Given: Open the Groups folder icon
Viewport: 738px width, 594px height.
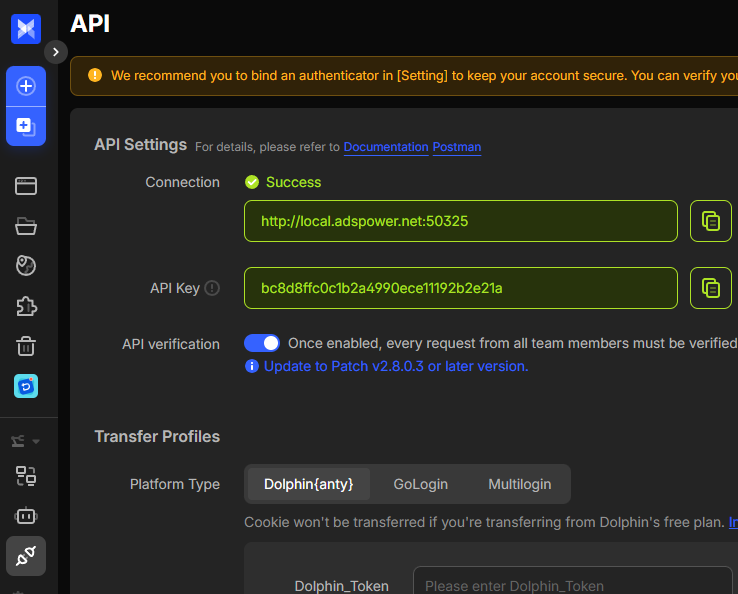Looking at the screenshot, I should [x=26, y=226].
